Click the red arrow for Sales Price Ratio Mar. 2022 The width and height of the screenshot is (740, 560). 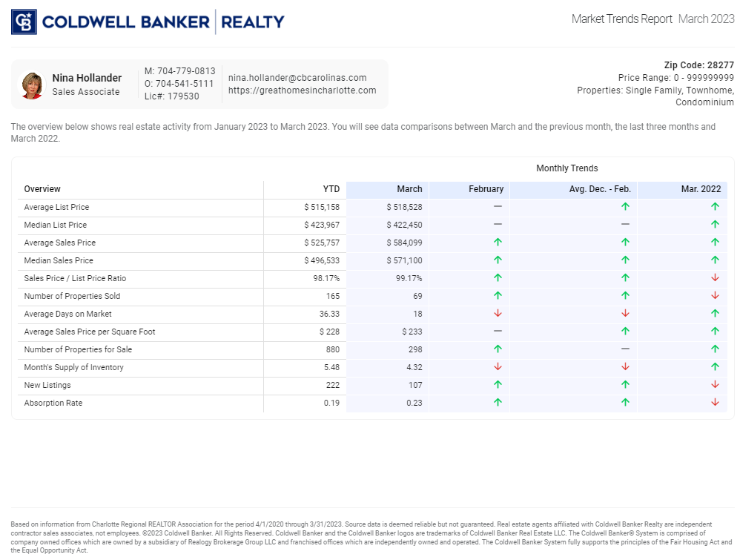714,278
